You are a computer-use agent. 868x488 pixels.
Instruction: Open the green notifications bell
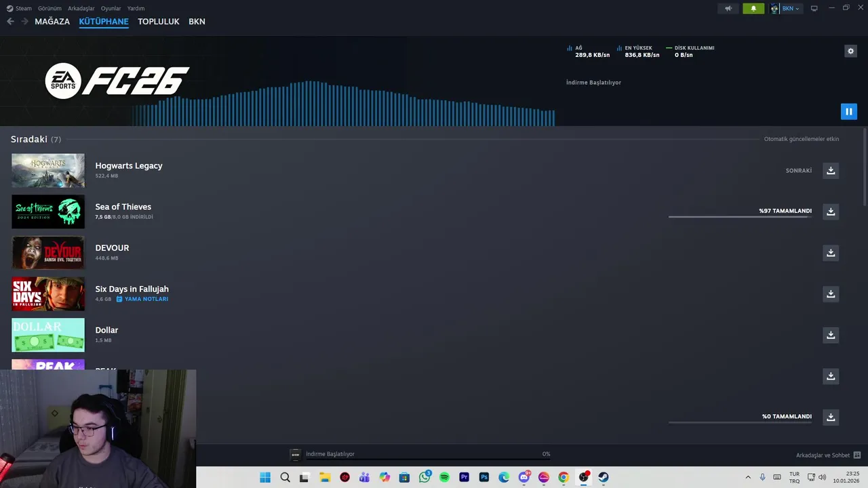[x=753, y=9]
